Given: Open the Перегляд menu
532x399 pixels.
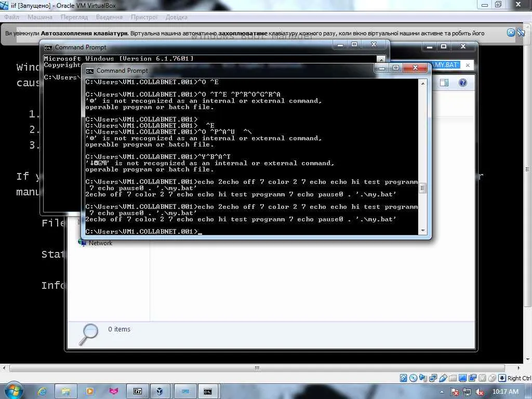Looking at the screenshot, I should pos(74,17).
